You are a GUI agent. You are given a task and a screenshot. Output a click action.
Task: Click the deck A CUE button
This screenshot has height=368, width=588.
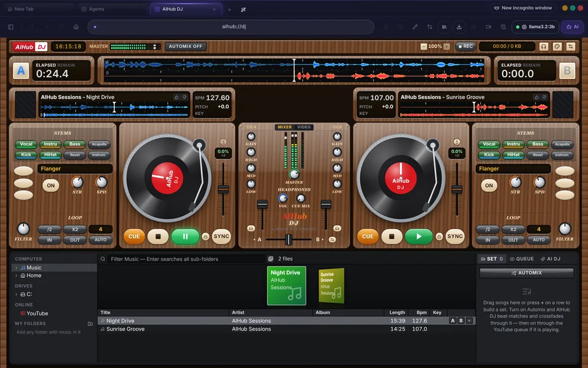pos(134,237)
